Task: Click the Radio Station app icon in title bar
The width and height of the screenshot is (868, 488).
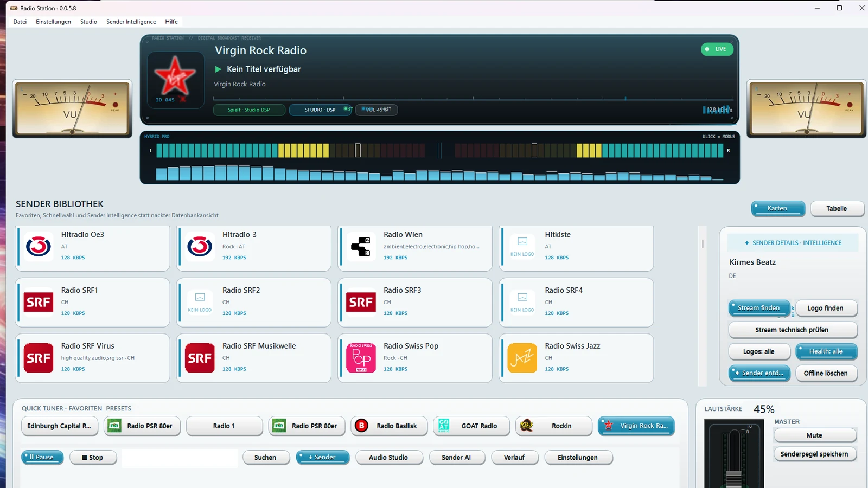Action: tap(14, 8)
